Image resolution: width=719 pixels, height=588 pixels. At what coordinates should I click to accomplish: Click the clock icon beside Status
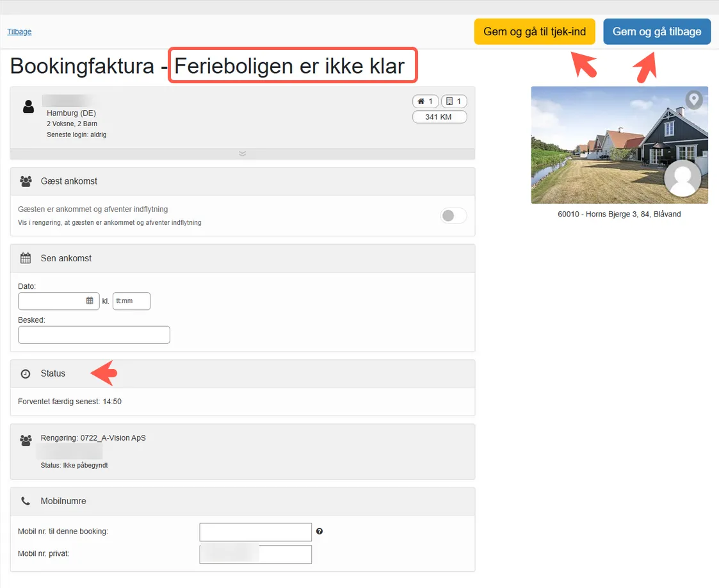tap(25, 373)
